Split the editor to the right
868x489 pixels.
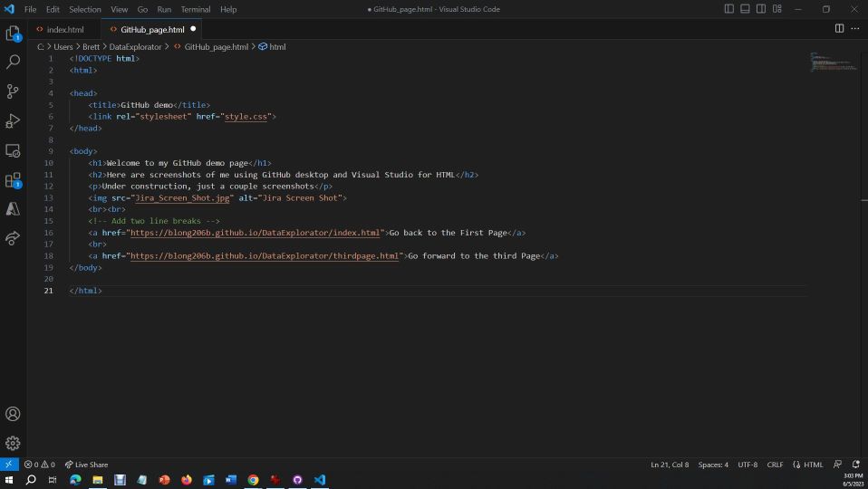tap(839, 29)
